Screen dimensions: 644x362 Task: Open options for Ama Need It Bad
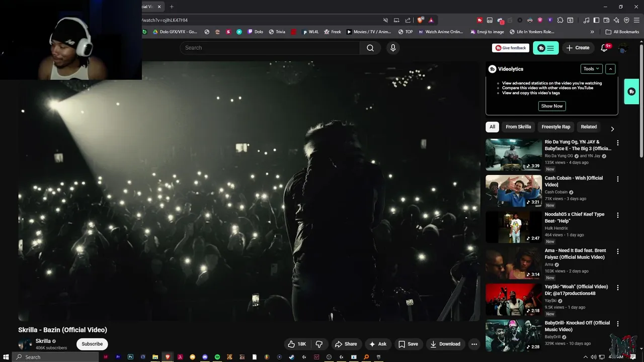pyautogui.click(x=618, y=251)
